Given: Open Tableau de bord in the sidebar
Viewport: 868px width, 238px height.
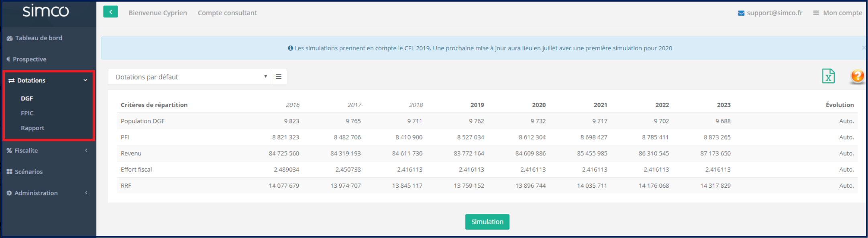Looking at the screenshot, I should 39,38.
